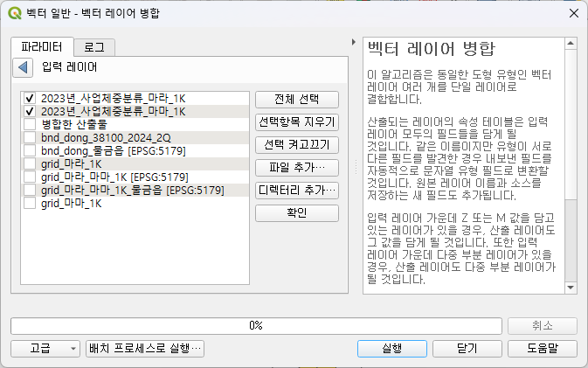Select the bnd_dong_38100_2024_2Q row text
The height and width of the screenshot is (368, 588).
[x=106, y=137]
